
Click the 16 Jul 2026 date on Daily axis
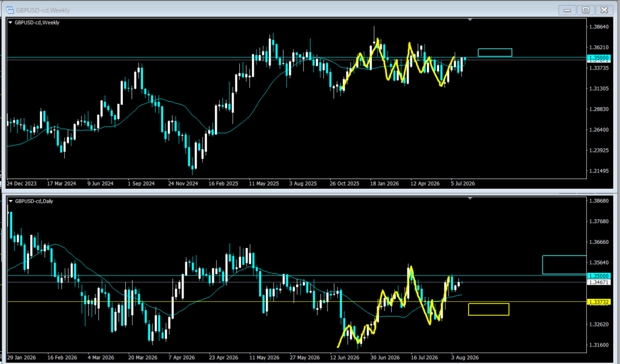pos(425,358)
